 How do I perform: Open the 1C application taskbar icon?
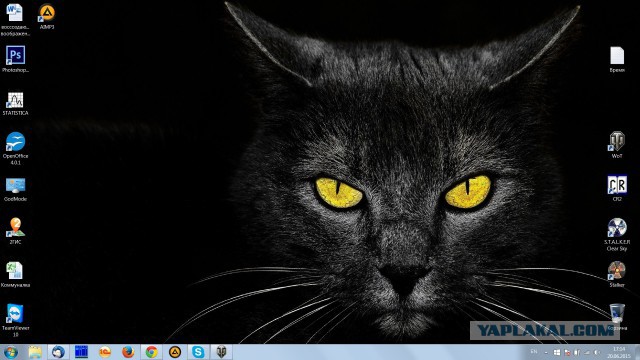tap(105, 352)
